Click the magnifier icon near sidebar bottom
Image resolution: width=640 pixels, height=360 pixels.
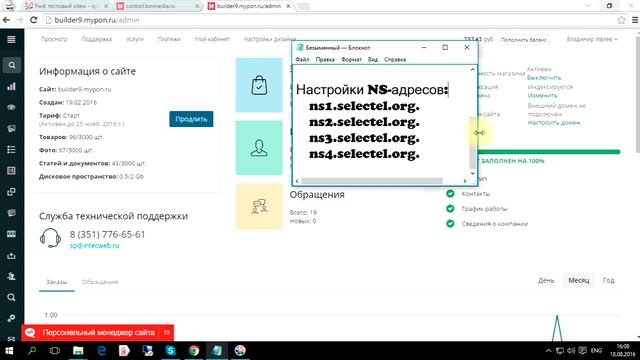(11, 298)
